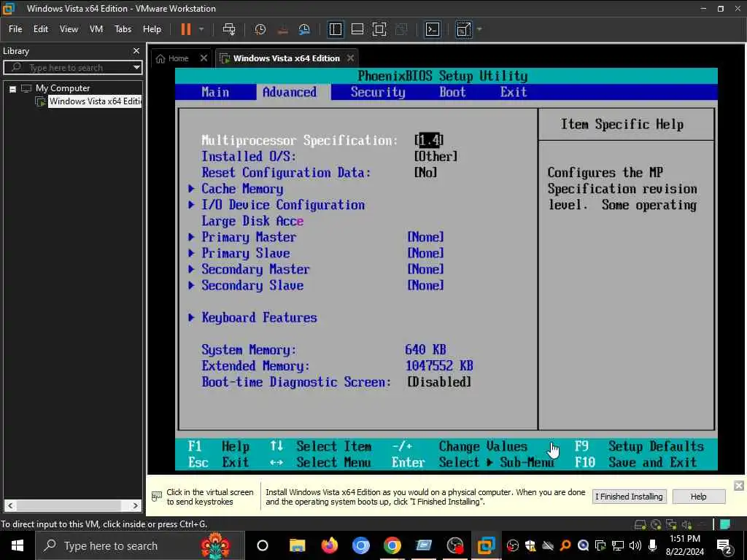Pause the VM with the orange pause icon

[186, 29]
